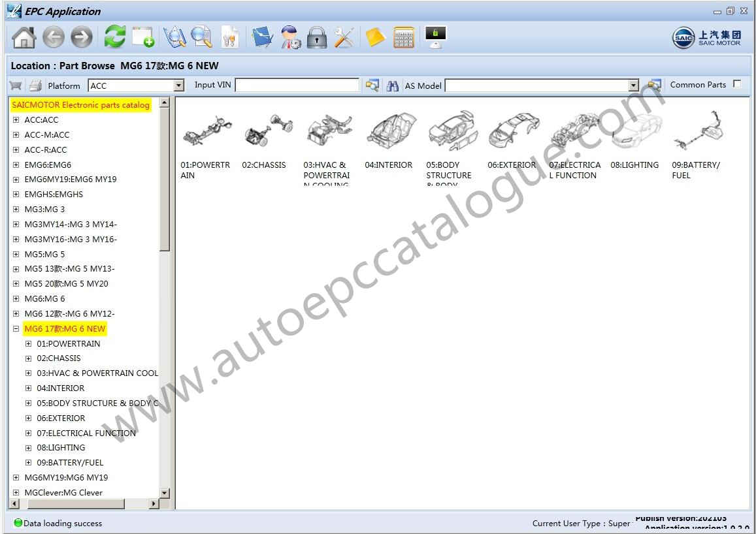Viewport: 756px width, 534px height.
Task: Select ACC-M:ACC in the catalog tree
Action: coord(47,135)
